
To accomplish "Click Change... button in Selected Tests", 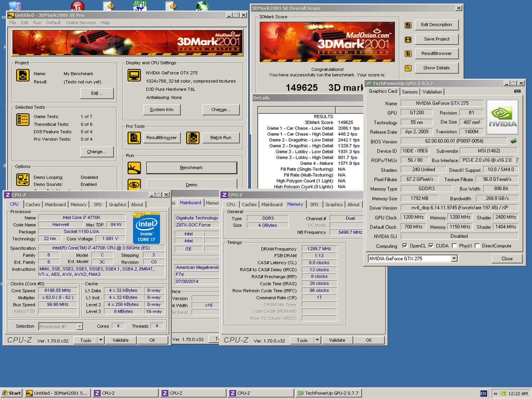I will [x=97, y=152].
